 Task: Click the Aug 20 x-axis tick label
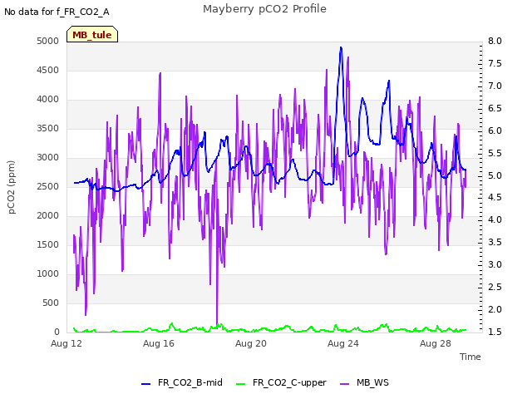(251, 343)
